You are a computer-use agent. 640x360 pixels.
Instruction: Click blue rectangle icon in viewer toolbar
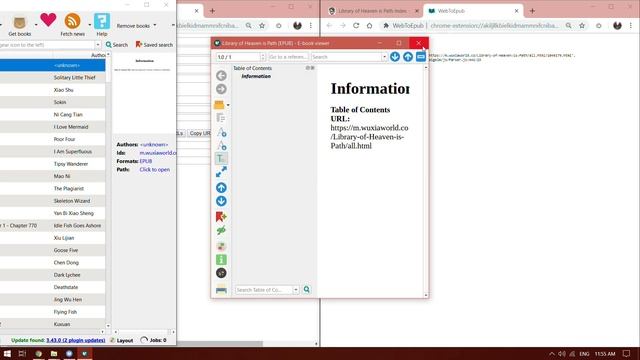421,57
